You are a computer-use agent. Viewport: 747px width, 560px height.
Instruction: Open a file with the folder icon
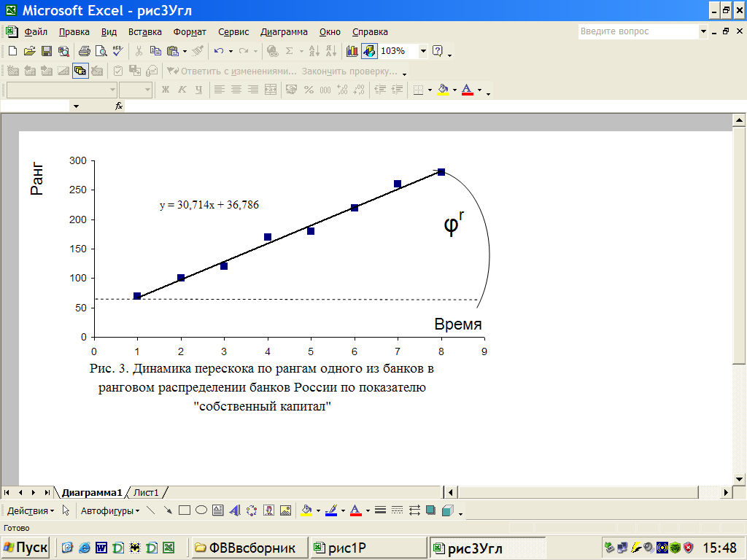coord(29,51)
